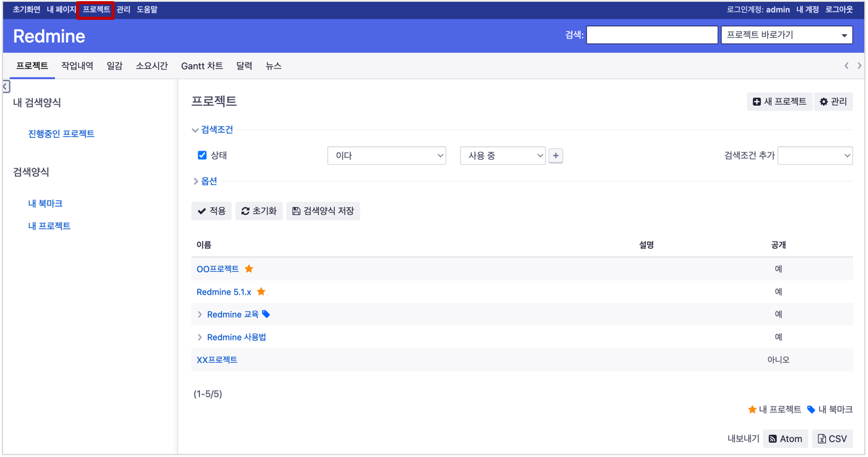Viewport: 868px width, 457px height.
Task: Click the 초기화 button
Action: [259, 211]
